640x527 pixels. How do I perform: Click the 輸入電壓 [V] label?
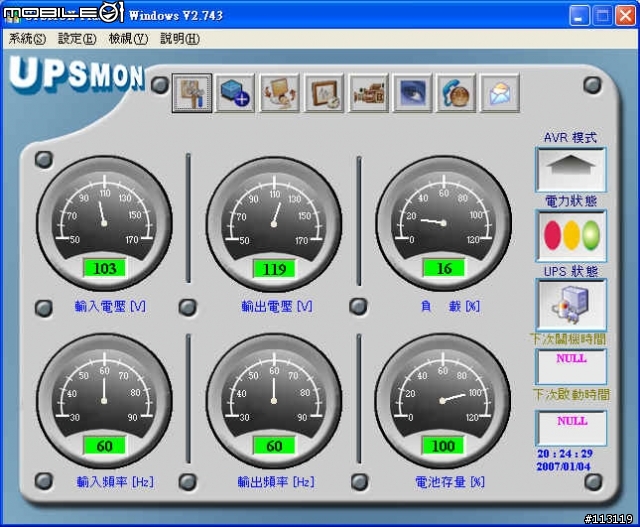coord(110,306)
